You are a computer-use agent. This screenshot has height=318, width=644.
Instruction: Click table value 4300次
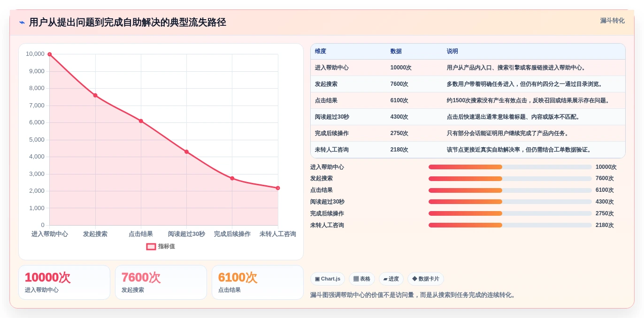(399, 117)
